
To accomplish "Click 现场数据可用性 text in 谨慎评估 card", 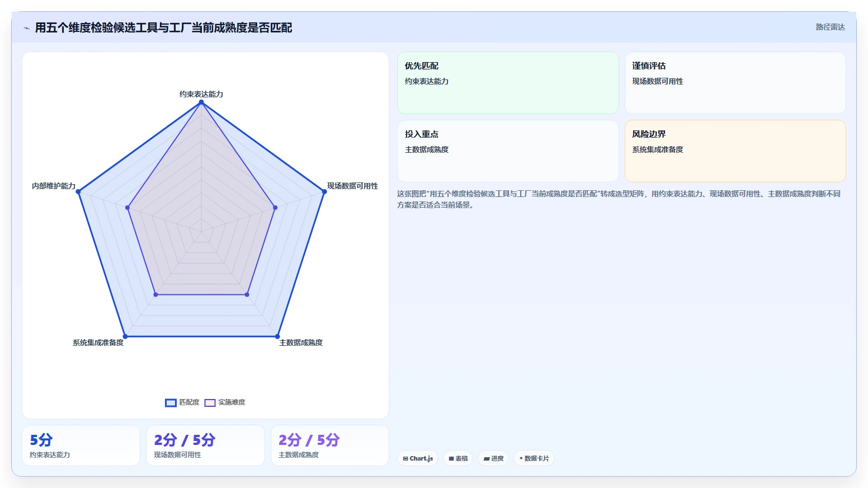I will (x=658, y=81).
